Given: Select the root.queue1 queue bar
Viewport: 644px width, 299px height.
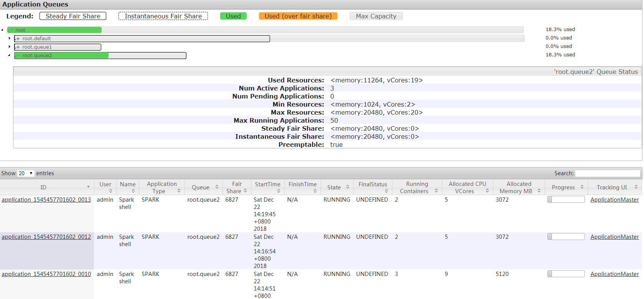Looking at the screenshot, I should (x=58, y=47).
